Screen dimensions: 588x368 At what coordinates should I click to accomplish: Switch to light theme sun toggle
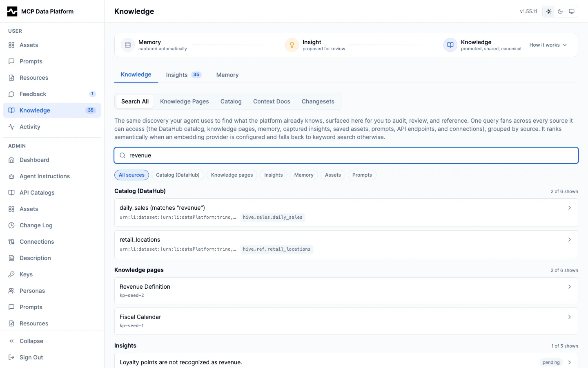[x=549, y=11]
